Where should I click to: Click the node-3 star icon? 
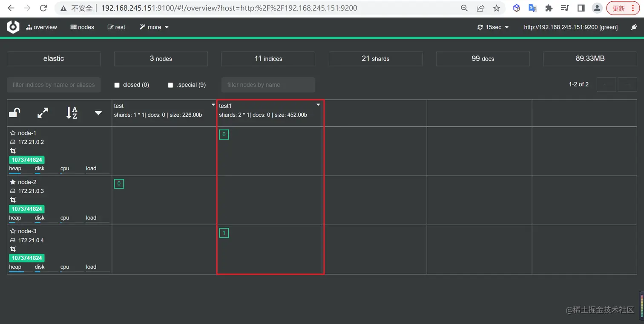pos(13,231)
